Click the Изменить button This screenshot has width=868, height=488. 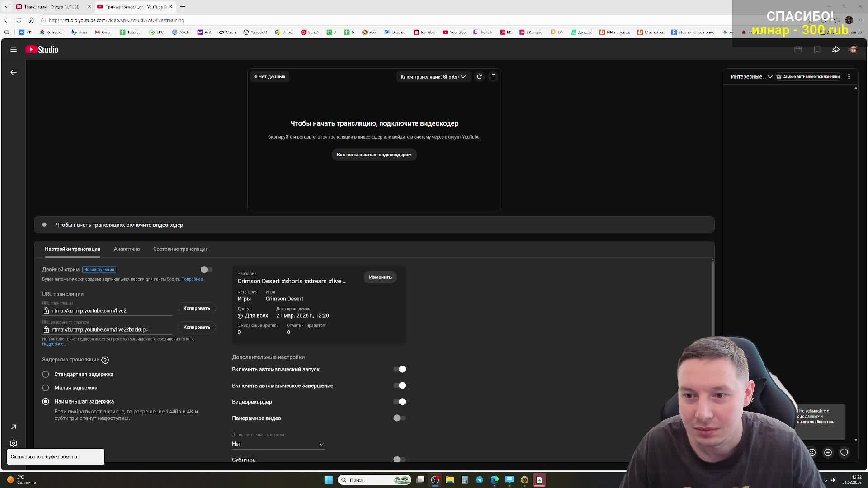click(380, 277)
